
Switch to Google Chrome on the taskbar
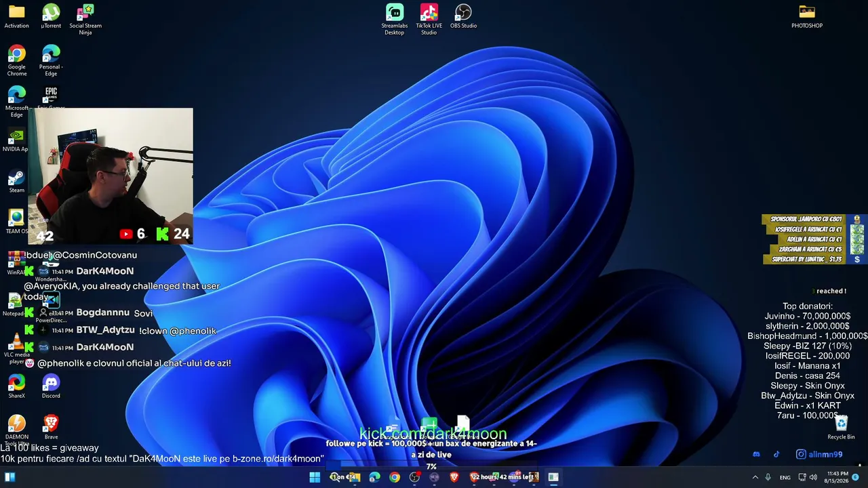tap(395, 477)
